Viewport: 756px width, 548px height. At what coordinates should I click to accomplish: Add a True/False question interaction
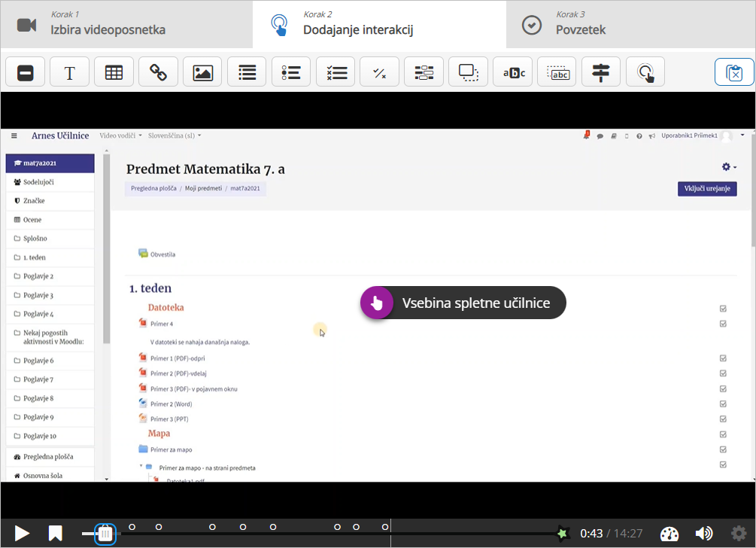pyautogui.click(x=380, y=72)
